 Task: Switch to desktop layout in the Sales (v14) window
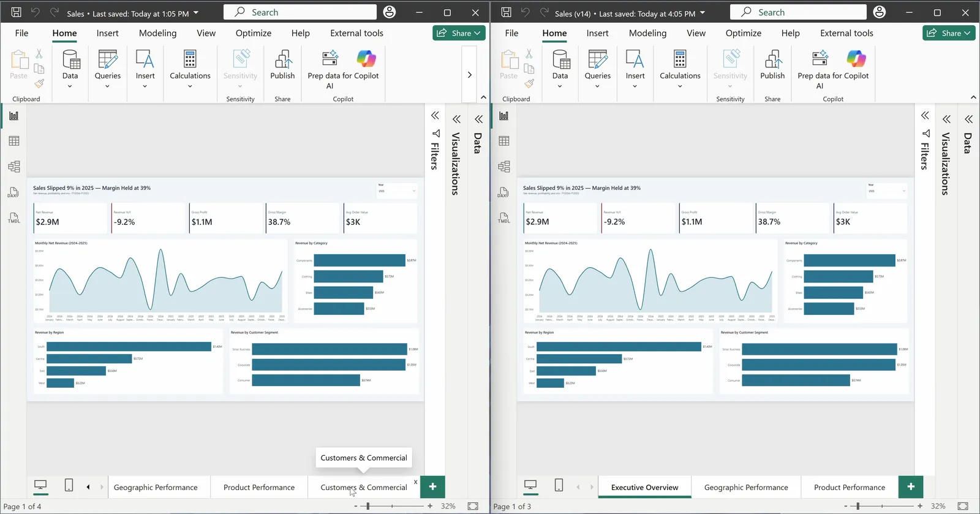530,486
